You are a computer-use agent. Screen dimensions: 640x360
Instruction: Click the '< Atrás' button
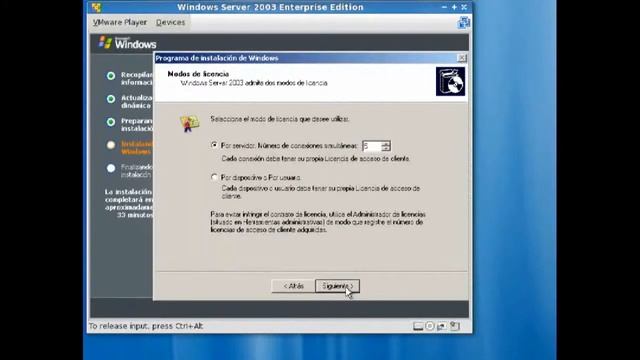coord(293,286)
